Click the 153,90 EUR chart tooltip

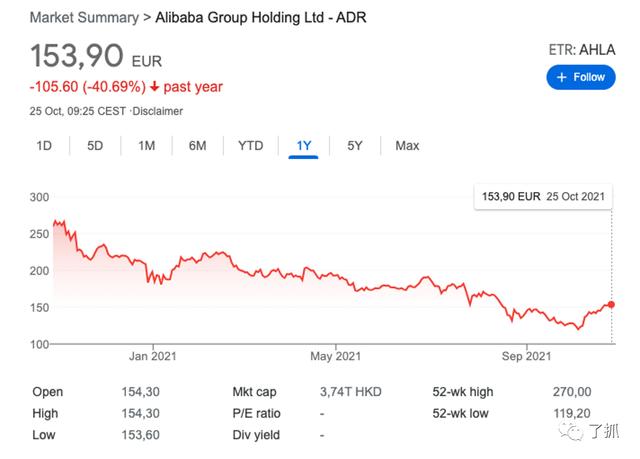[x=544, y=196]
